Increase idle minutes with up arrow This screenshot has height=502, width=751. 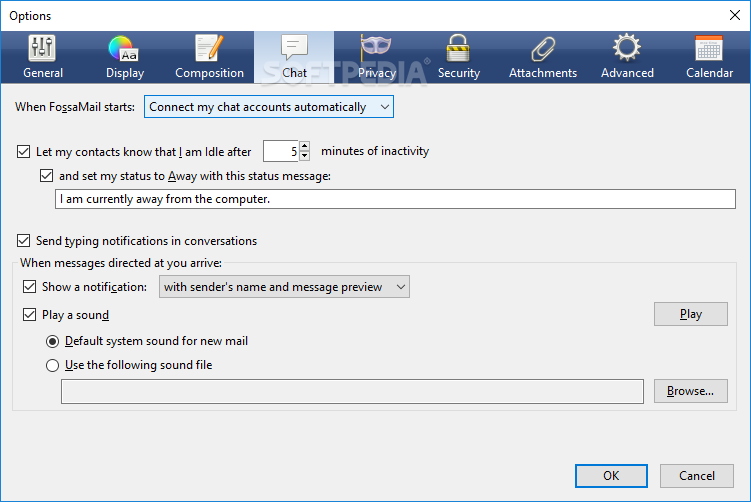click(305, 146)
